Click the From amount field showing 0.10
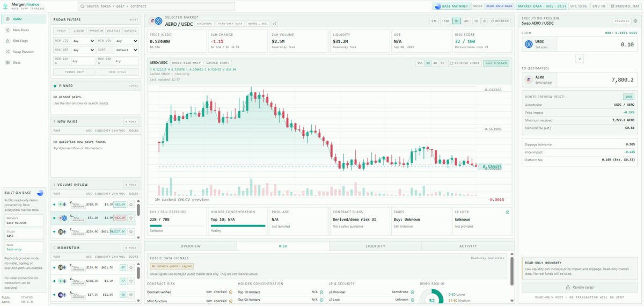The height and width of the screenshot is (306, 644). pyautogui.click(x=598, y=44)
